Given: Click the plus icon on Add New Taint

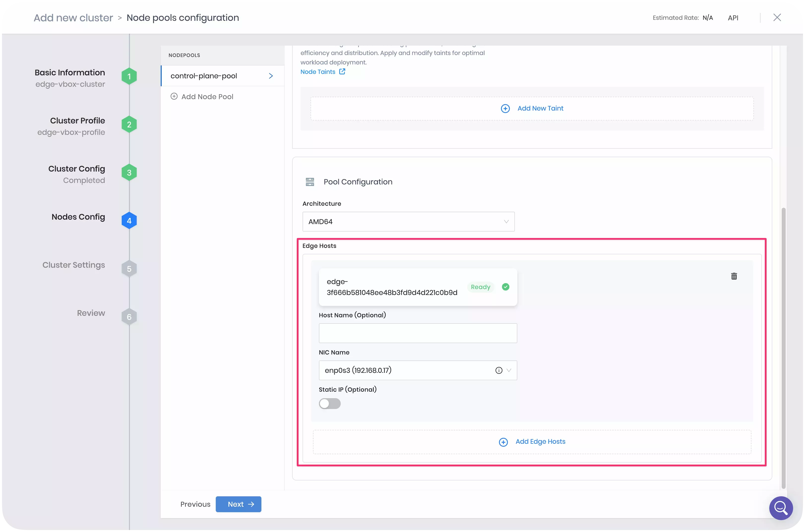Looking at the screenshot, I should (x=505, y=108).
